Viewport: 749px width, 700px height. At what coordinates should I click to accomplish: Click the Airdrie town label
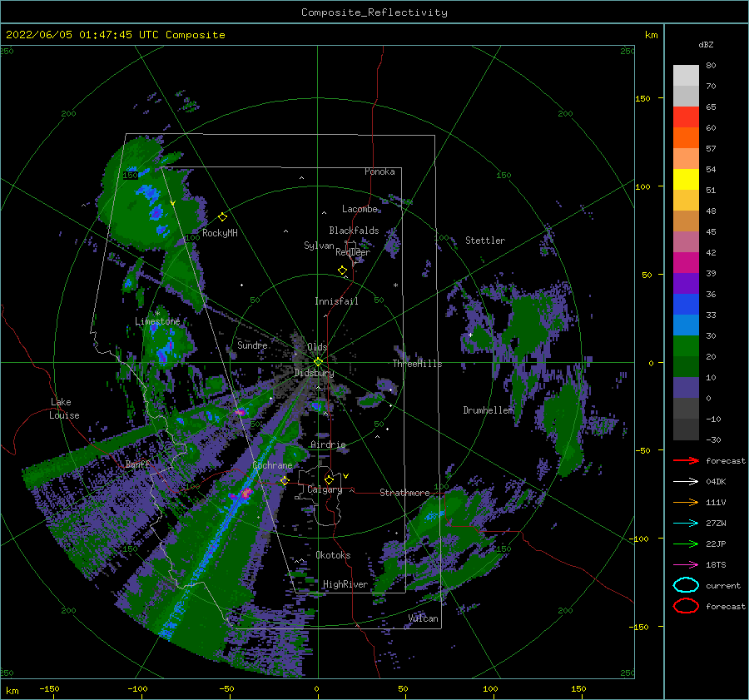(328, 444)
